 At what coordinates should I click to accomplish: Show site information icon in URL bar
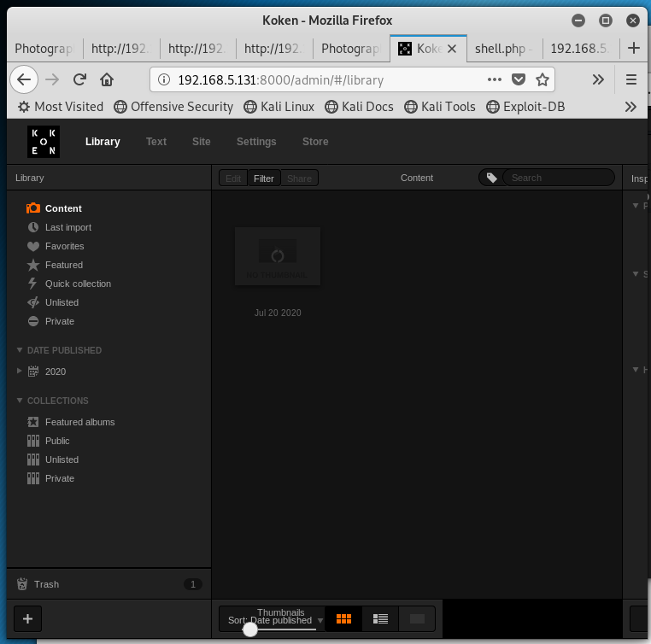pos(164,79)
